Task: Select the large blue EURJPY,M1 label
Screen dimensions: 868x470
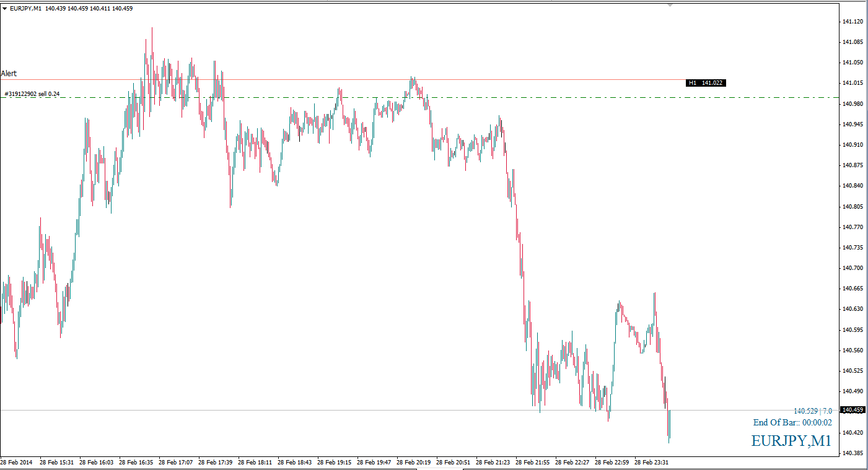Action: 791,441
